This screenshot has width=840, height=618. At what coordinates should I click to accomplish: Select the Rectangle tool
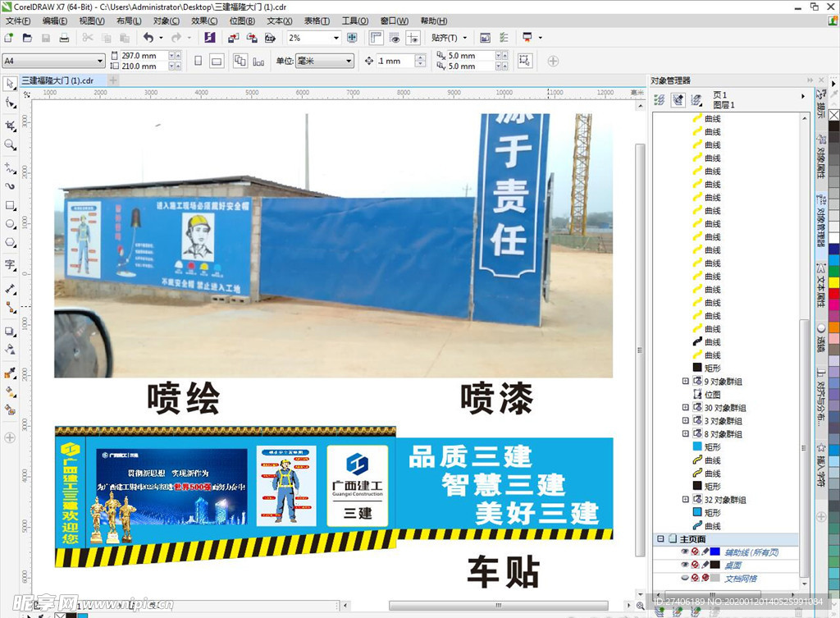point(10,205)
